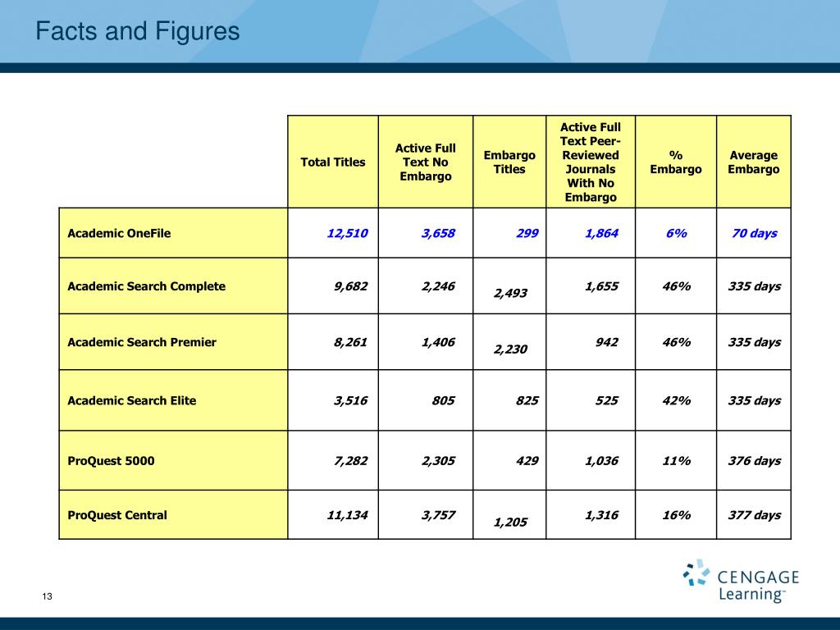Select '335 days' in Academic Search Complete row
This screenshot has width=840, height=630.
pyautogui.click(x=755, y=286)
